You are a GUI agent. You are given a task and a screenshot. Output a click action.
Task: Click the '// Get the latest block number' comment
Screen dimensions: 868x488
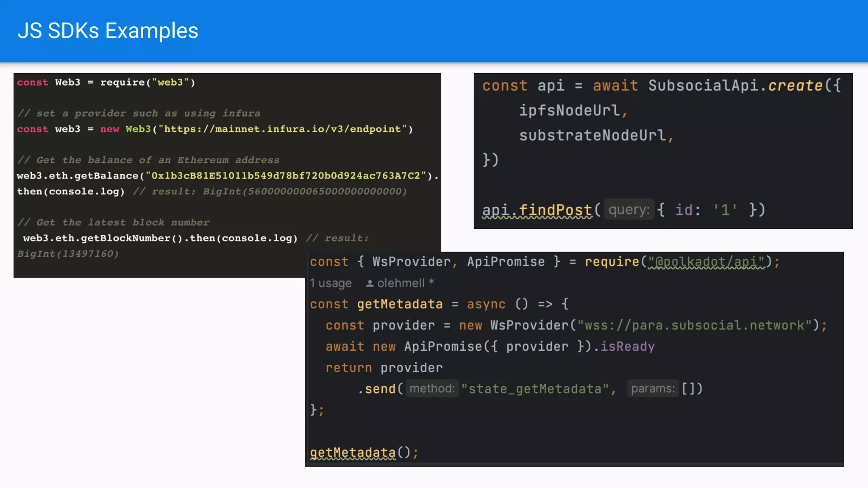pos(113,222)
